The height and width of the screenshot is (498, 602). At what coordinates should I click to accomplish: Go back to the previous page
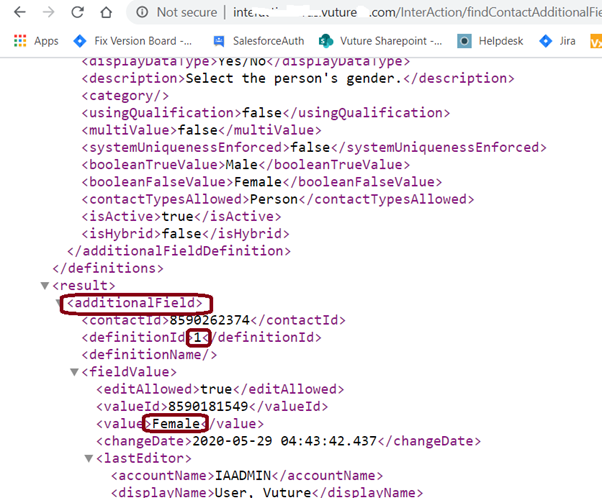(x=20, y=12)
